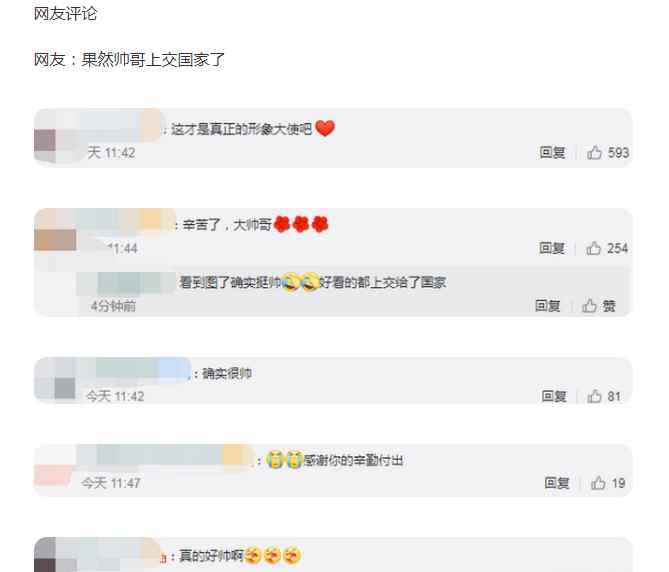
Task: Click the red heart emoji in the first comment
Action: pos(325,128)
